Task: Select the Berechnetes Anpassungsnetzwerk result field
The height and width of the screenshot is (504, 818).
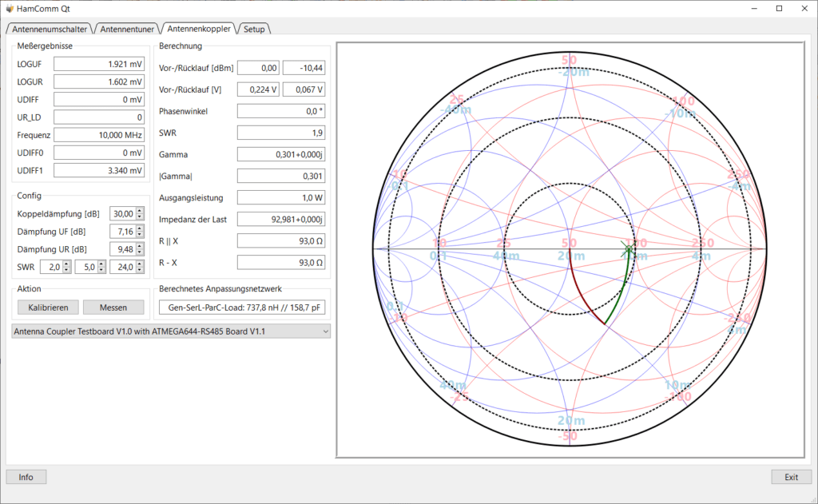Action: (x=242, y=308)
